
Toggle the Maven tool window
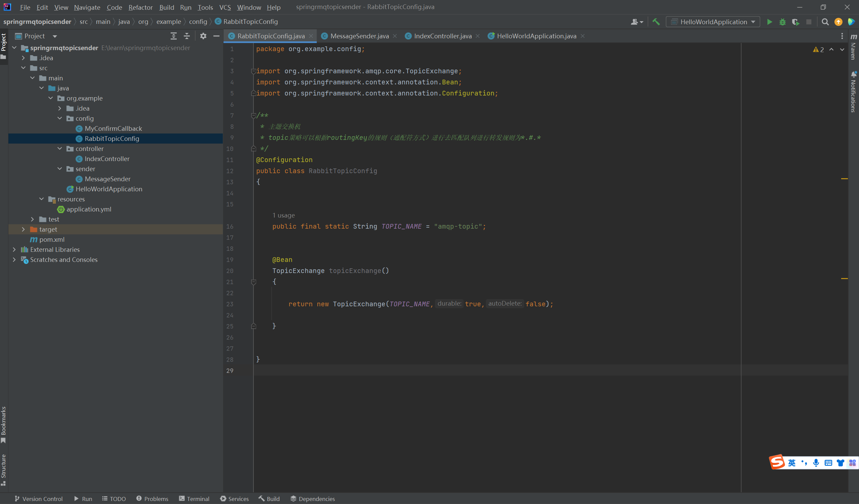pyautogui.click(x=854, y=48)
